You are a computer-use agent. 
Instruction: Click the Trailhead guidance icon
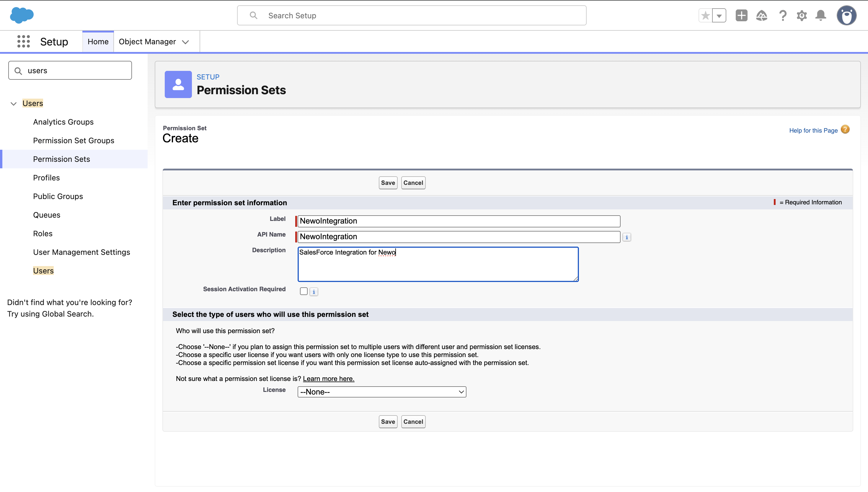(762, 16)
